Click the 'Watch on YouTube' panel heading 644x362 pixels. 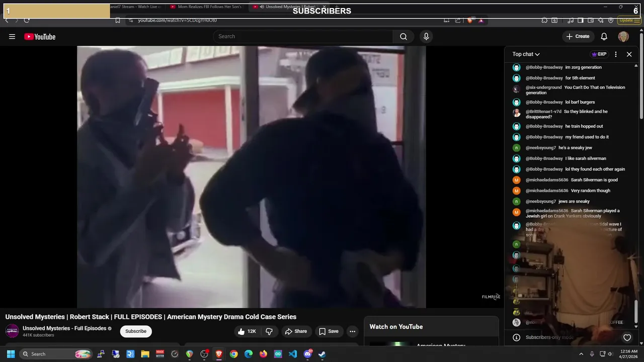click(x=396, y=327)
